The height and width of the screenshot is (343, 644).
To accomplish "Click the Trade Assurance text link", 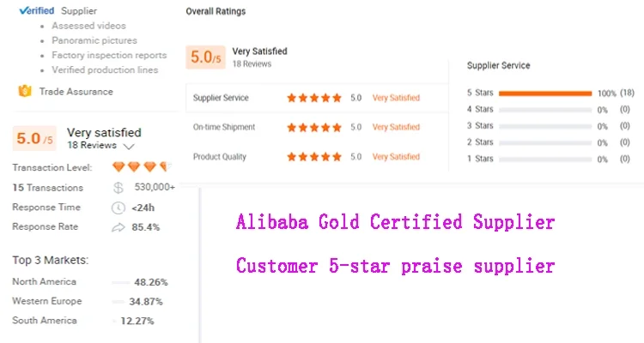I will 76,92.
